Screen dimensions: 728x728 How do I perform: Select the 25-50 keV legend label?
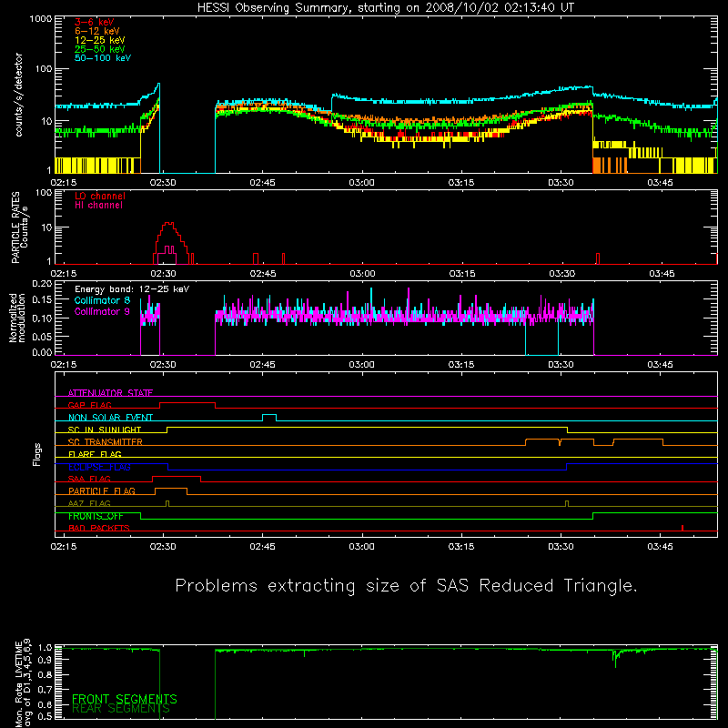99,49
